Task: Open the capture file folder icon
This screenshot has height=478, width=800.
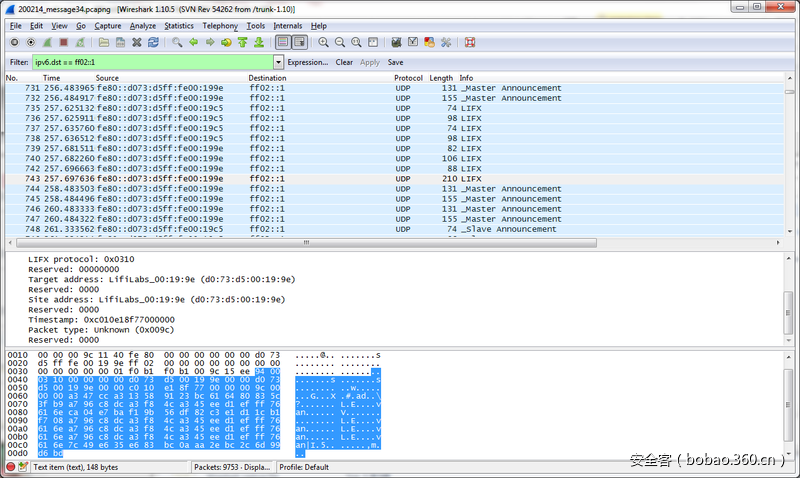Action: [x=103, y=43]
